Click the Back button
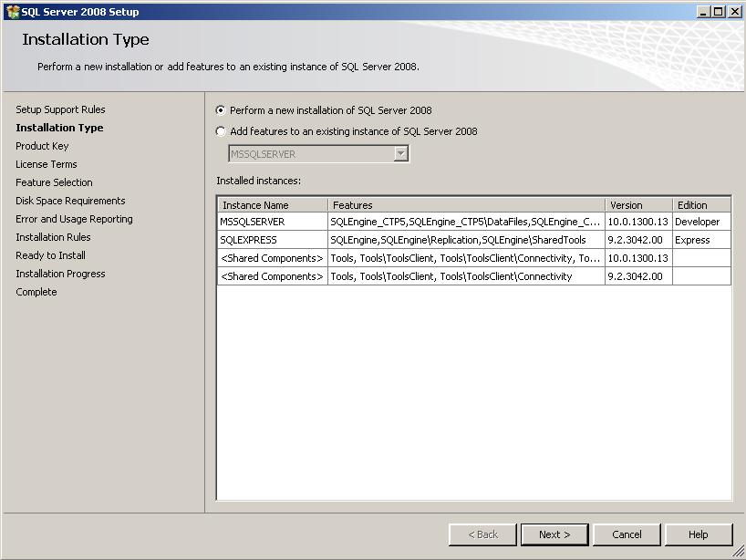The height and width of the screenshot is (560, 746). [x=482, y=534]
